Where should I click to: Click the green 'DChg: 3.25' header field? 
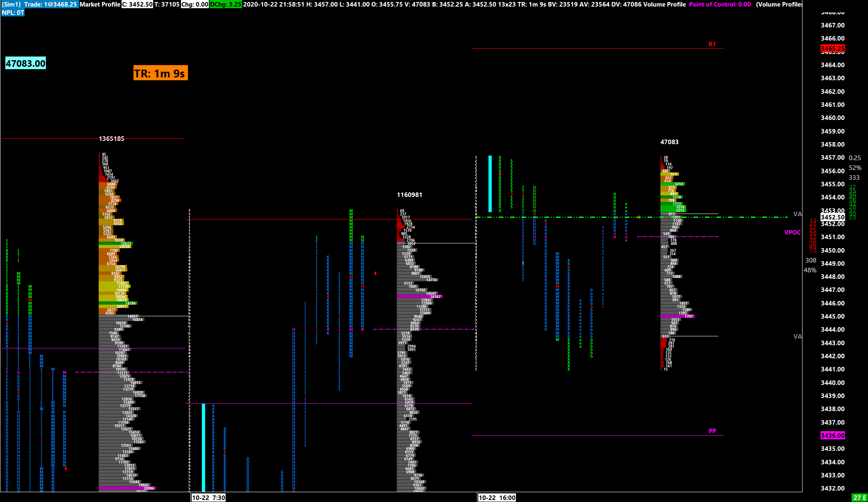(226, 4)
